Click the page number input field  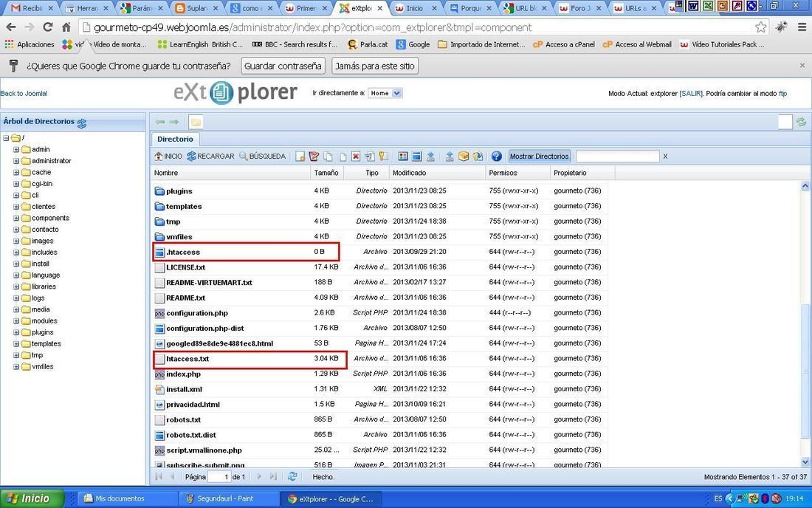[x=219, y=477]
